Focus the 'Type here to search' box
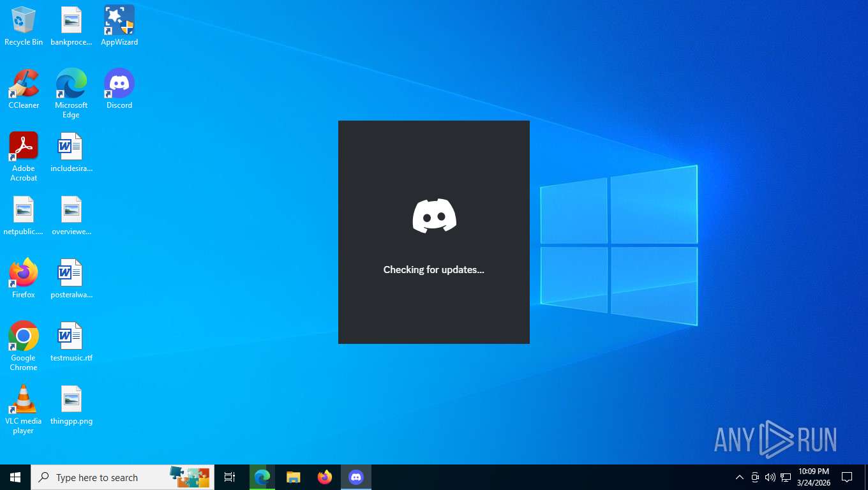Viewport: 868px width, 490px height. coord(123,477)
